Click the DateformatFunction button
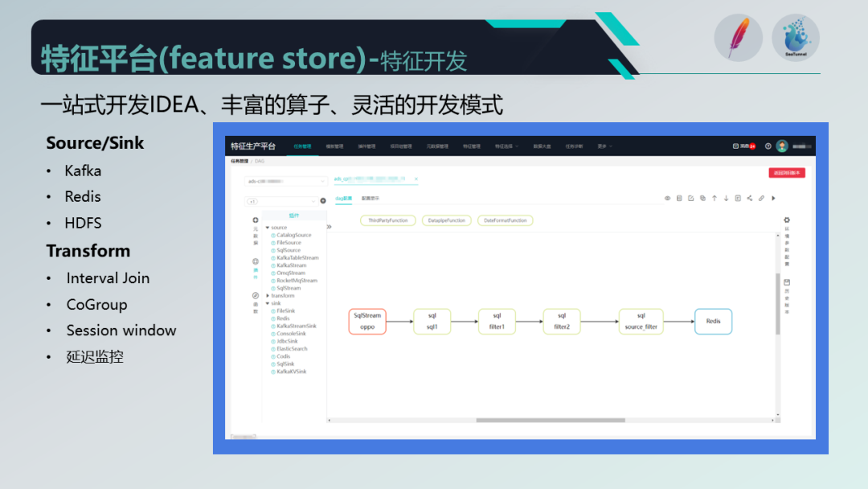 point(506,220)
